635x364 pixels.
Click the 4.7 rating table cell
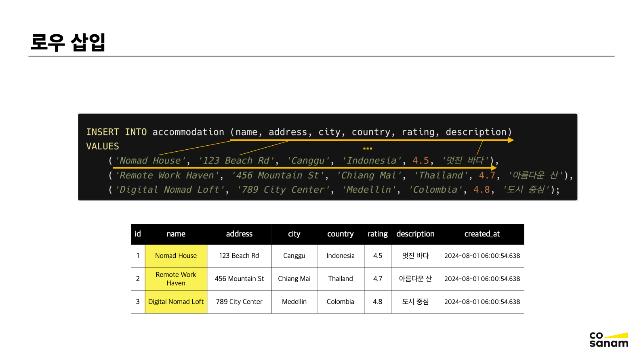click(x=377, y=279)
